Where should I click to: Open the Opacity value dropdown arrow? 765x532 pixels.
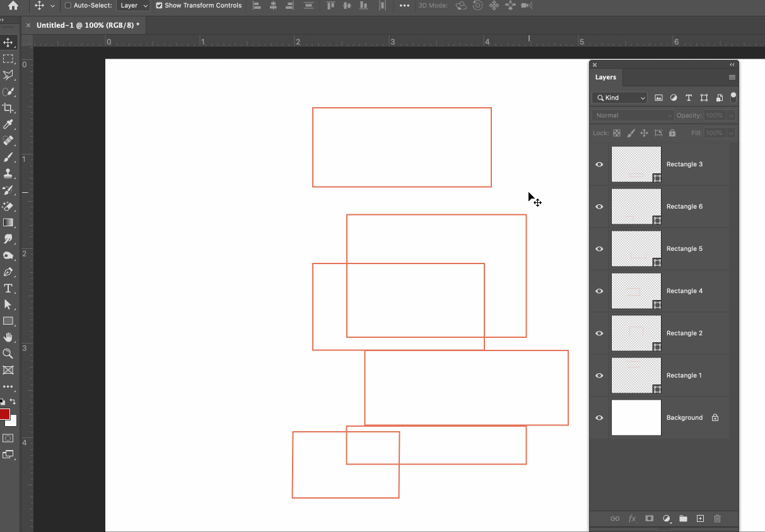(731, 115)
